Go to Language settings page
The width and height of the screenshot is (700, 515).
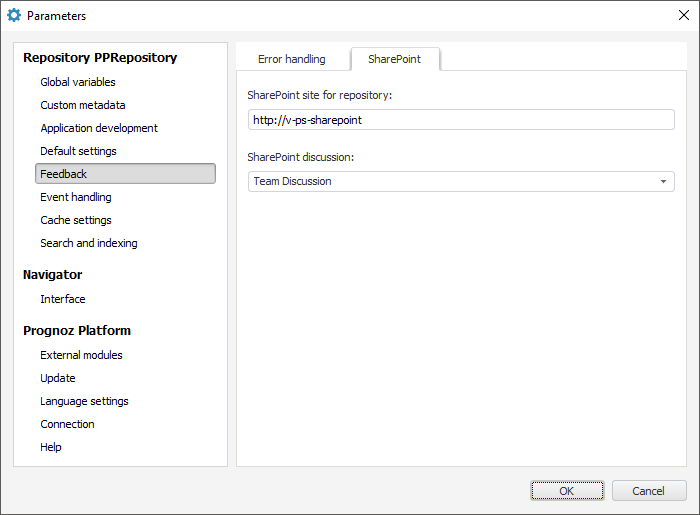tap(84, 401)
